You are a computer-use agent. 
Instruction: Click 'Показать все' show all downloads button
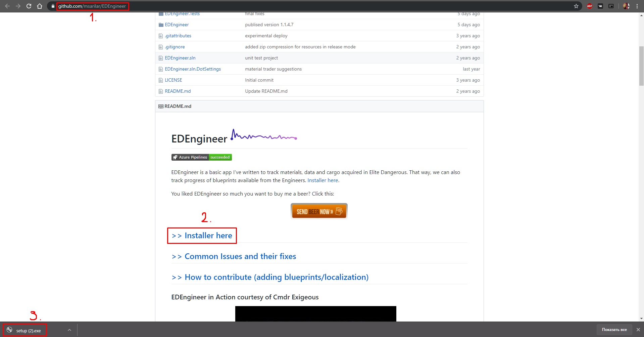[x=614, y=330]
